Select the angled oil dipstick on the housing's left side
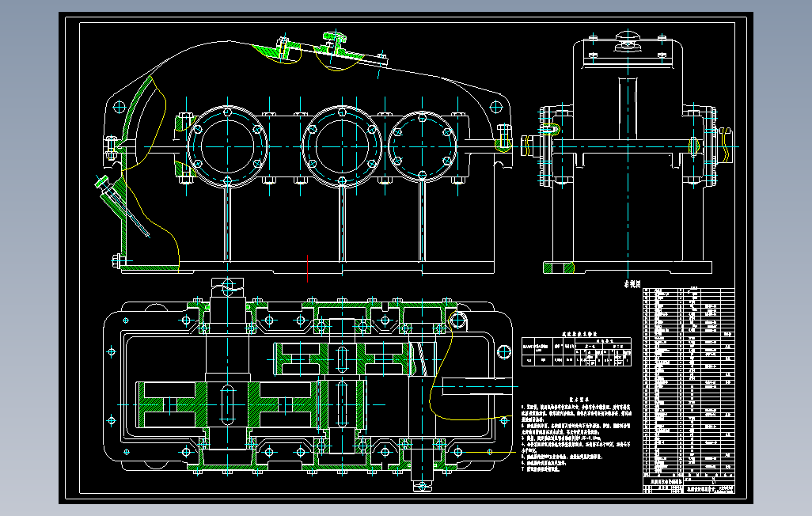 pyautogui.click(x=121, y=205)
